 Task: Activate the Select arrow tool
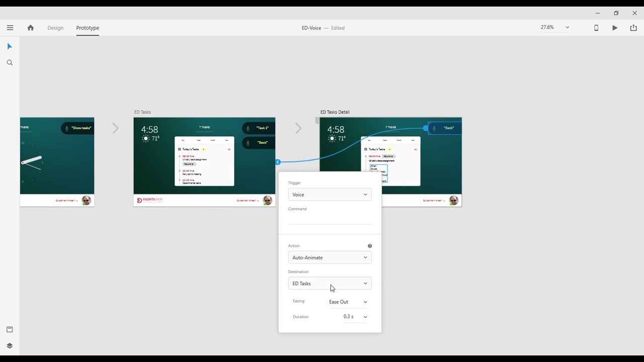[x=10, y=46]
